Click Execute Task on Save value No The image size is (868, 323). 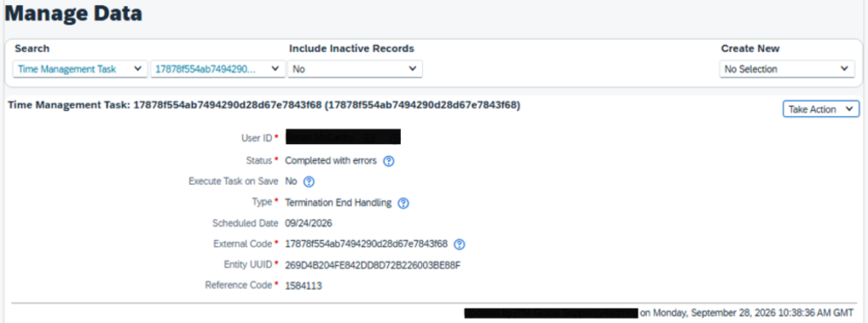pos(291,181)
